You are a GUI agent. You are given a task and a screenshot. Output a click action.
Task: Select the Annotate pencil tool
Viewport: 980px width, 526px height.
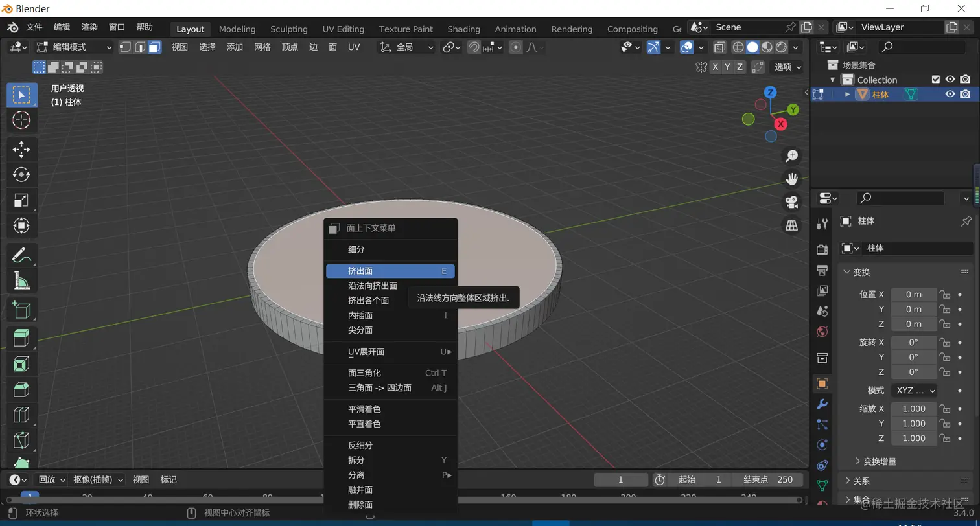coord(21,255)
